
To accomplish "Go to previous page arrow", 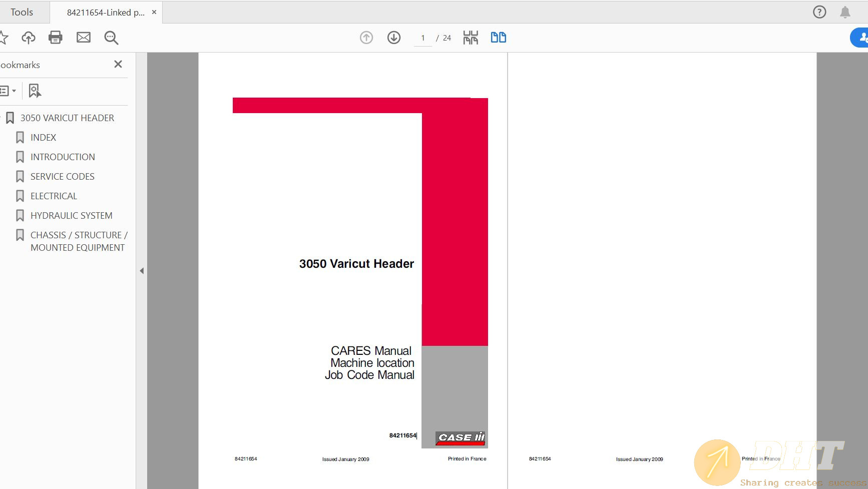I will click(366, 38).
